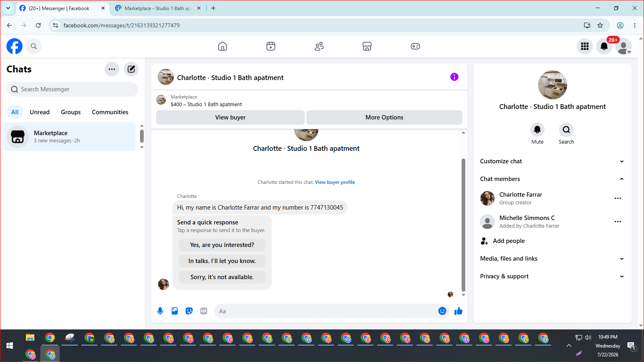Open the emoji picker in message box

coord(442,311)
